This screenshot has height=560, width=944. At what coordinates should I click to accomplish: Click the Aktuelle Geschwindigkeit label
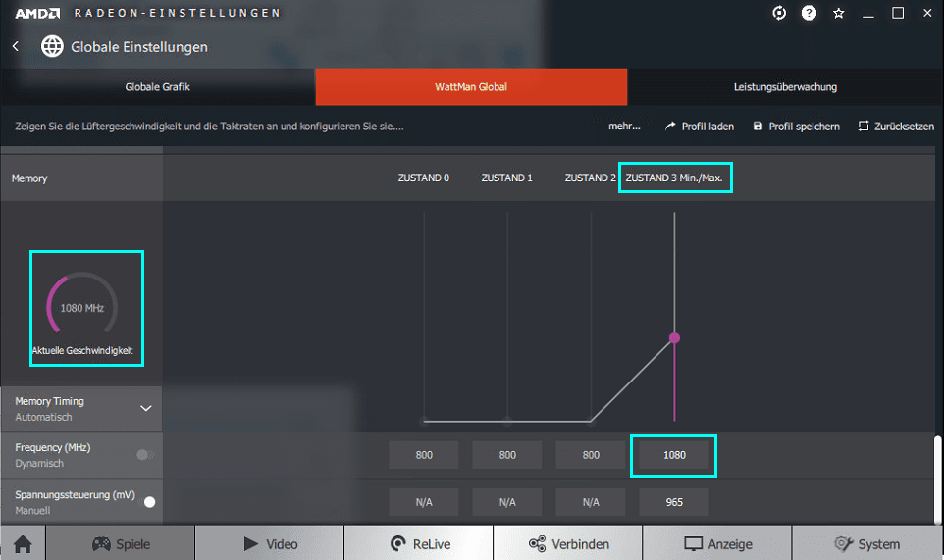(82, 351)
